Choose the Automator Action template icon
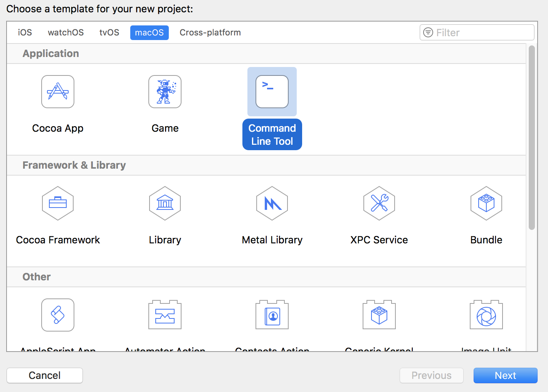 (x=165, y=315)
